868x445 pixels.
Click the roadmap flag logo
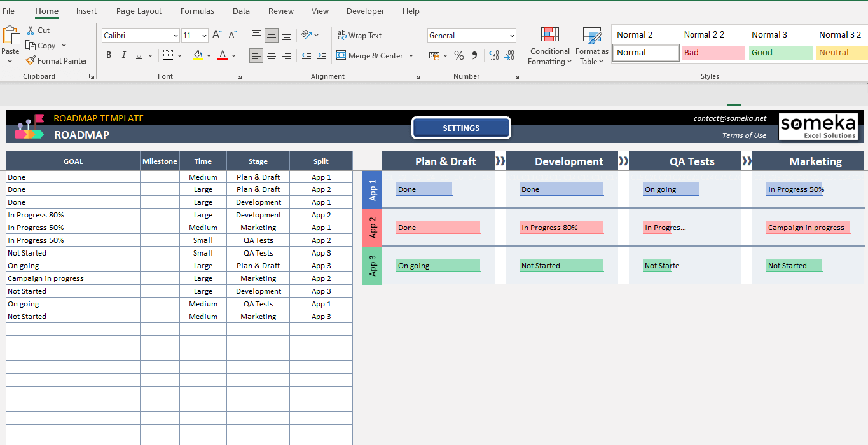pyautogui.click(x=29, y=127)
